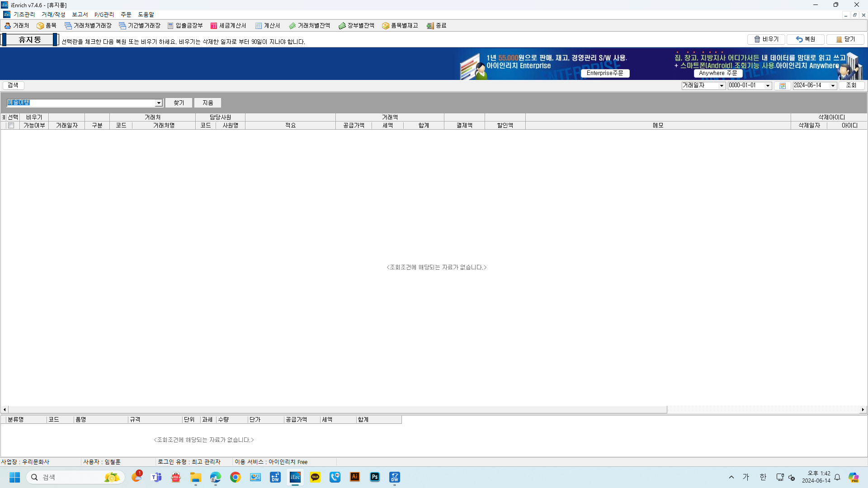Open the 거래처 toolbar icon
This screenshot has height=488, width=868.
17,26
